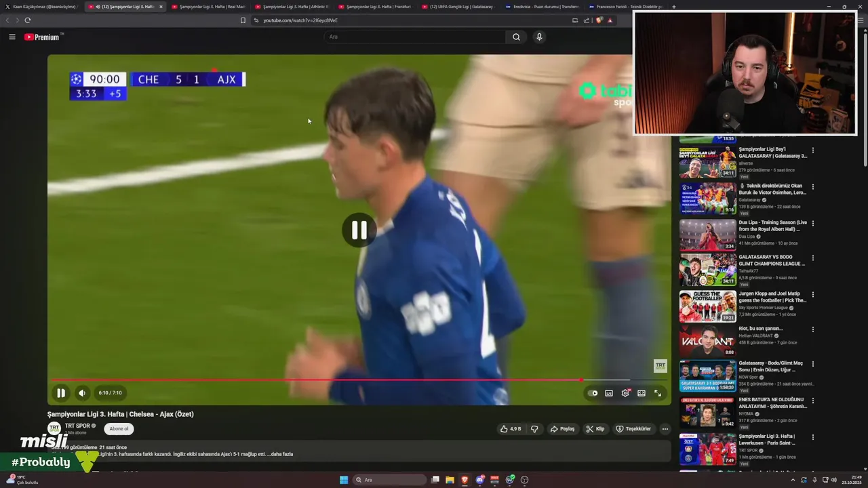Open the YouTube hamburger guide menu

12,37
